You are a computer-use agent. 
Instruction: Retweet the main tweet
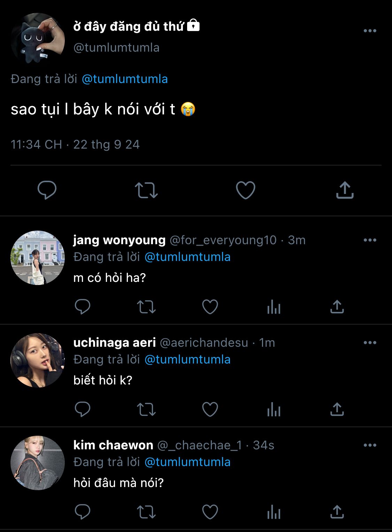[x=146, y=190]
